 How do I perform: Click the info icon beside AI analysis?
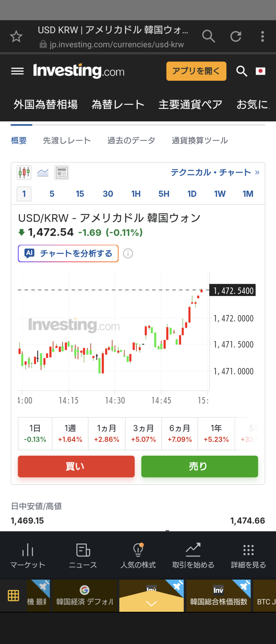pyautogui.click(x=128, y=254)
